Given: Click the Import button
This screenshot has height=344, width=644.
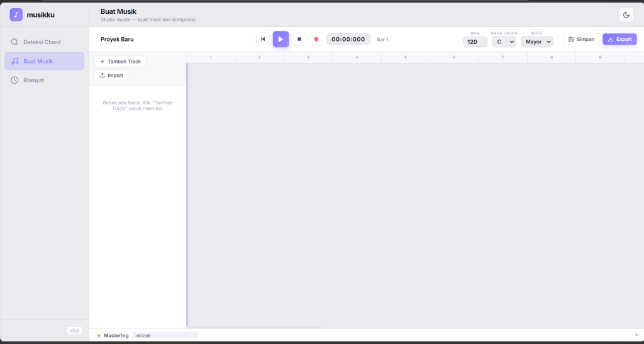Looking at the screenshot, I should point(111,75).
